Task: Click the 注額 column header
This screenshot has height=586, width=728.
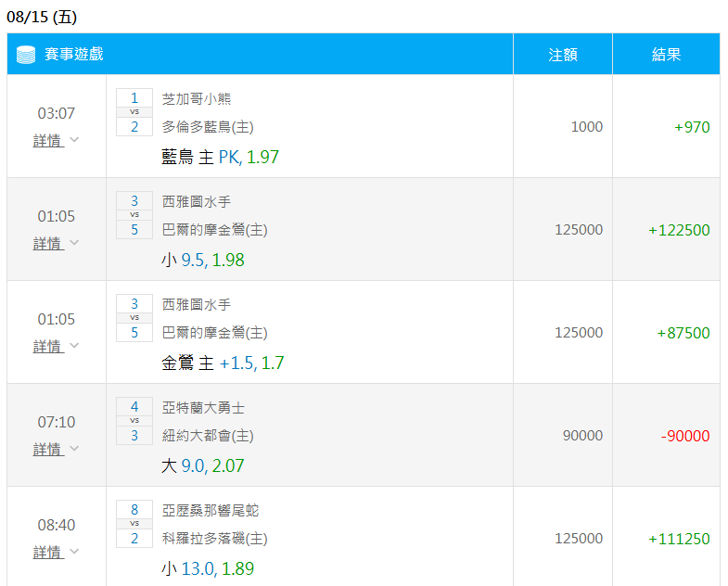Action: point(562,55)
